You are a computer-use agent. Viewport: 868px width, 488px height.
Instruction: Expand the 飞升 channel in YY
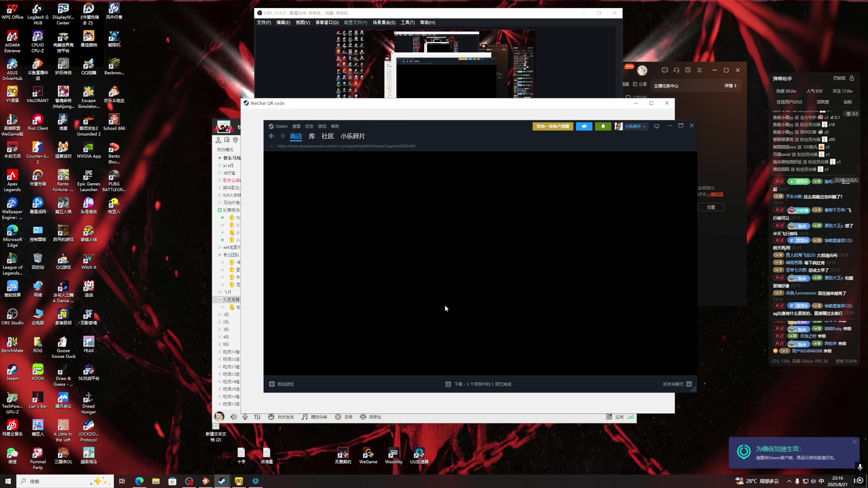[220, 292]
